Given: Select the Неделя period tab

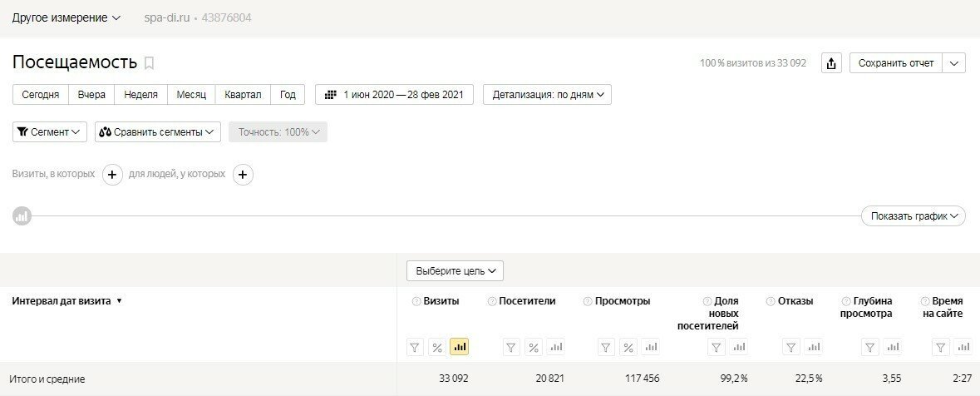Looking at the screenshot, I should 140,95.
